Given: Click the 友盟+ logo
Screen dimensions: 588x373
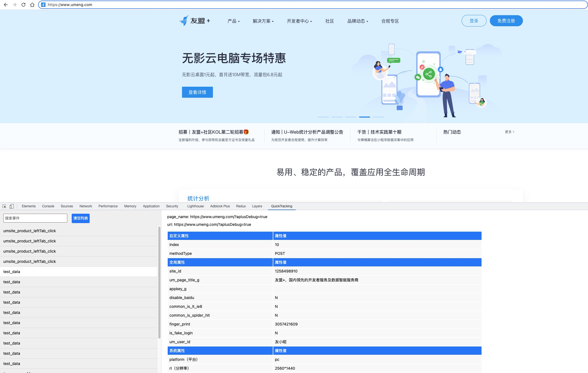Looking at the screenshot, I should 195,21.
